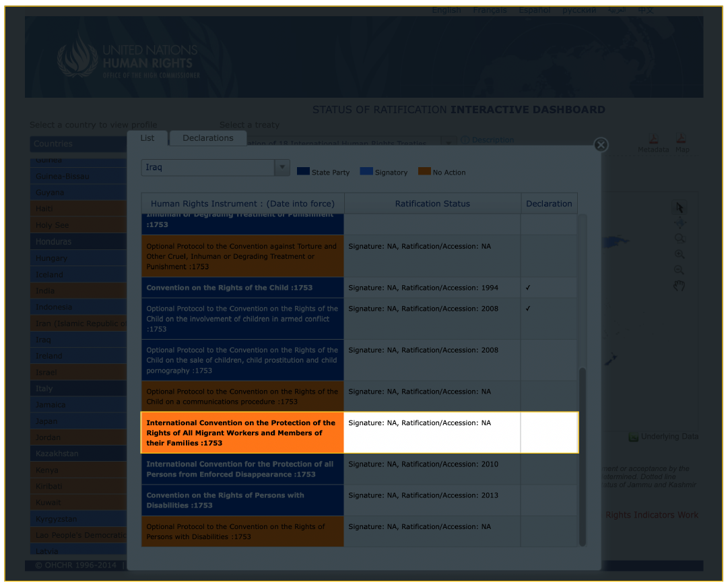The height and width of the screenshot is (587, 728).
Task: Activate the zoom-out magnifier map tool
Action: [680, 270]
